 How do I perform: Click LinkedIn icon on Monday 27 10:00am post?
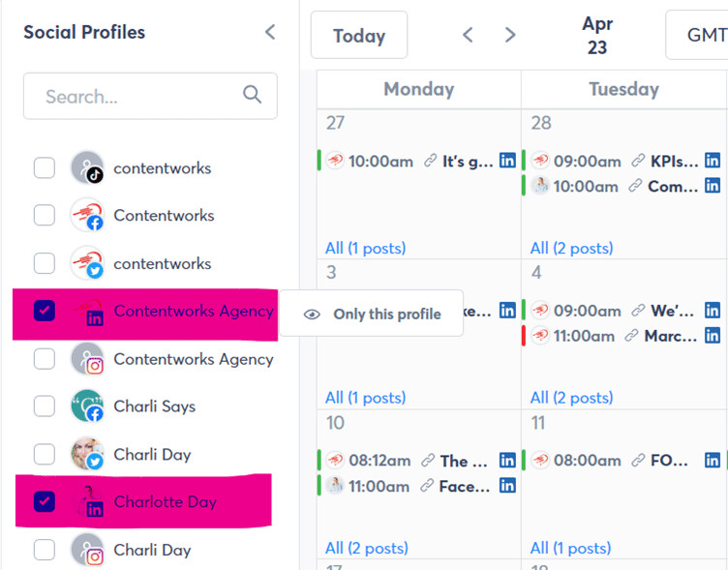[x=507, y=161]
